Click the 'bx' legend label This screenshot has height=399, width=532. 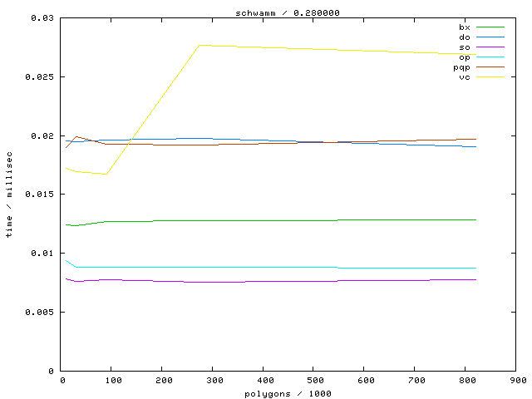coord(464,27)
